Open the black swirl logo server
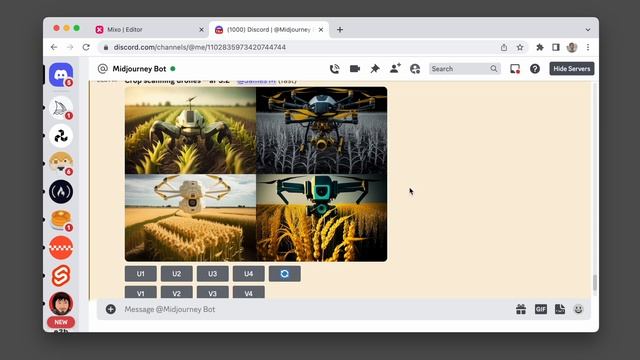The height and width of the screenshot is (360, 640). 61,136
